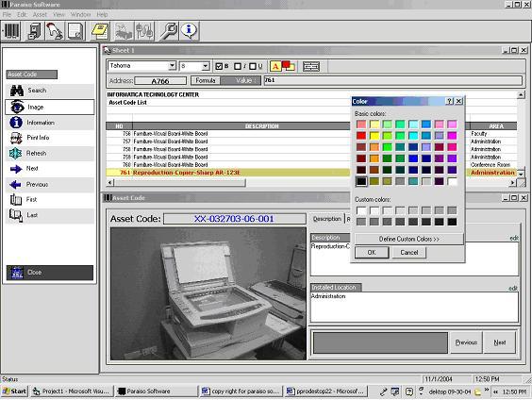The height and width of the screenshot is (400, 532).
Task: Click the barcode icon in main toolbar
Action: pos(12,31)
